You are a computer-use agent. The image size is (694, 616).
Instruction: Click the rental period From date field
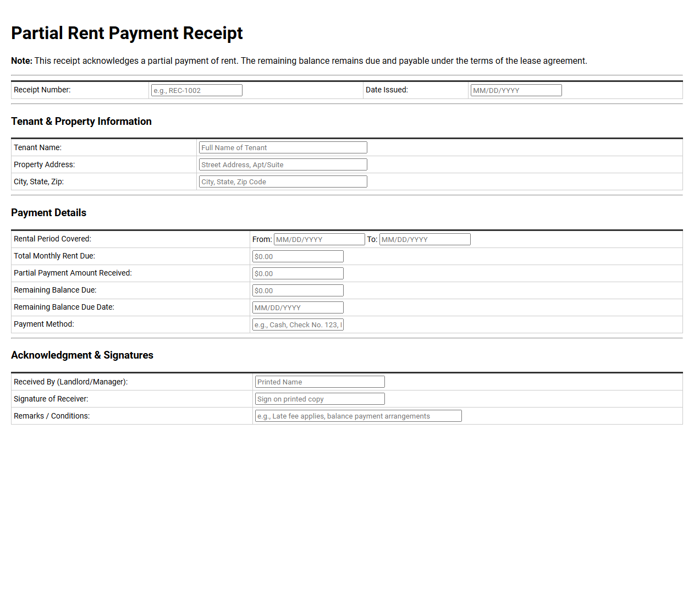320,239
